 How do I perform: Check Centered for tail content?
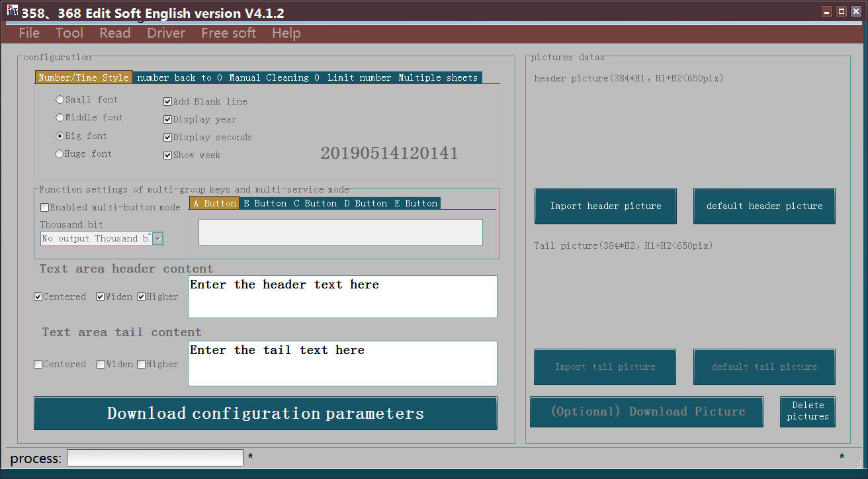(x=38, y=365)
